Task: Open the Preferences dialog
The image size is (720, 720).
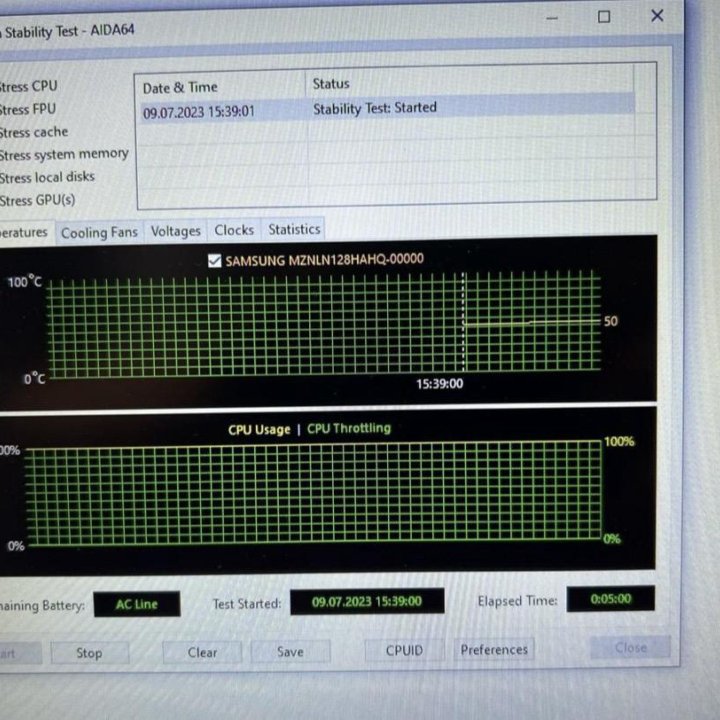Action: tap(494, 650)
